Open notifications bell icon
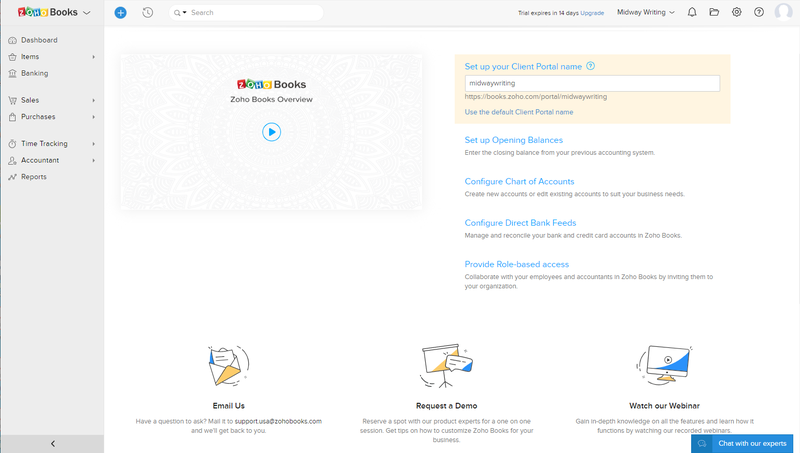The image size is (800, 453). [692, 12]
